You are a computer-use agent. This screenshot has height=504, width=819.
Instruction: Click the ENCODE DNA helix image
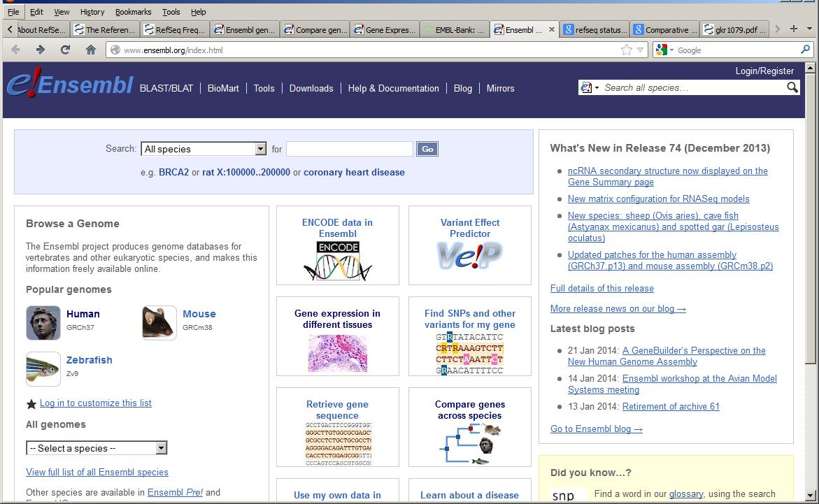(x=337, y=261)
